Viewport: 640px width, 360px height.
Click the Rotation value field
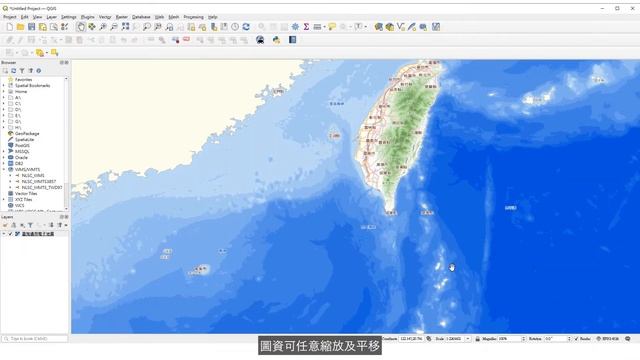coord(557,339)
